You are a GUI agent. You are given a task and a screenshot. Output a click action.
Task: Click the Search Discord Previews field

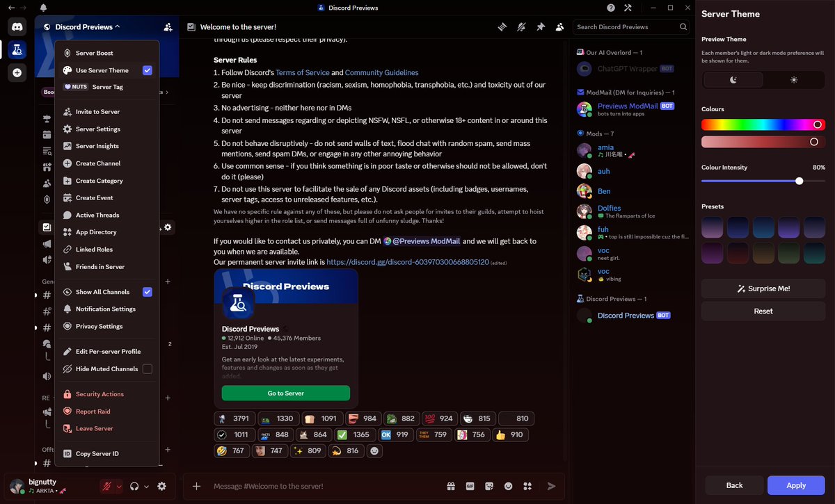[631, 27]
